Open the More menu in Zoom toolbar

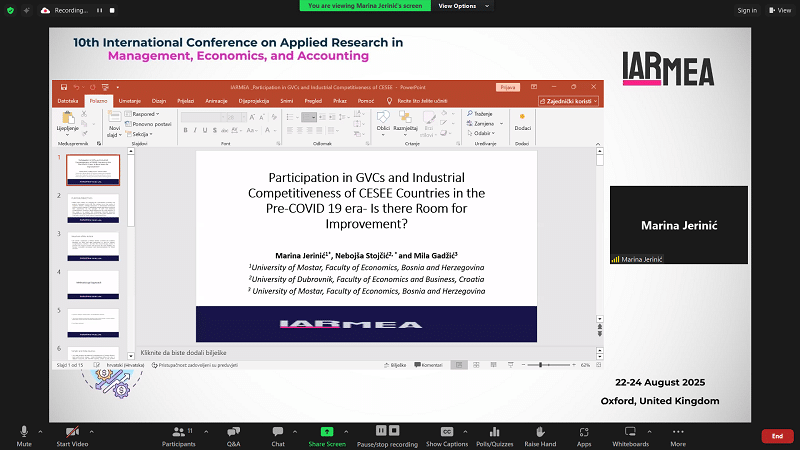pyautogui.click(x=678, y=432)
